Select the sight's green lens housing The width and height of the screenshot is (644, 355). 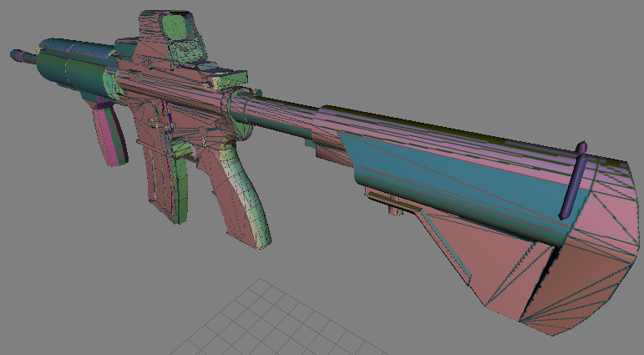[x=179, y=27]
